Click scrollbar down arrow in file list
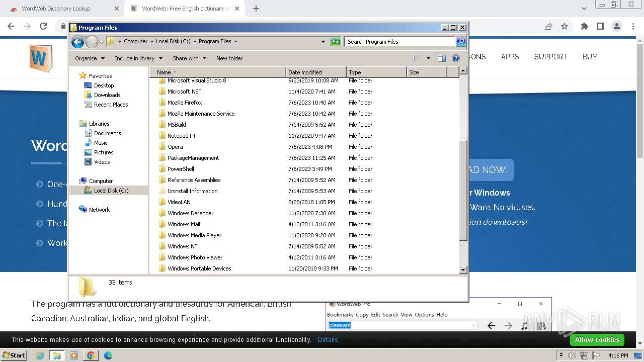 pyautogui.click(x=463, y=270)
